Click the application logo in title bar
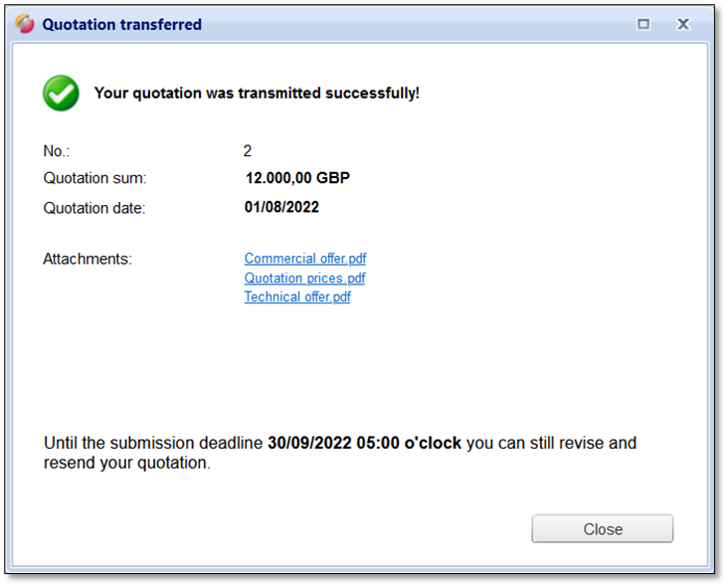The height and width of the screenshot is (587, 728). 25,24
